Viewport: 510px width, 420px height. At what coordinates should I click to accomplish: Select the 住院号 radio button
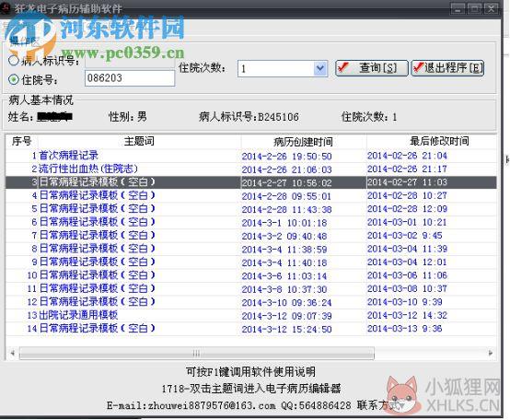(14, 79)
